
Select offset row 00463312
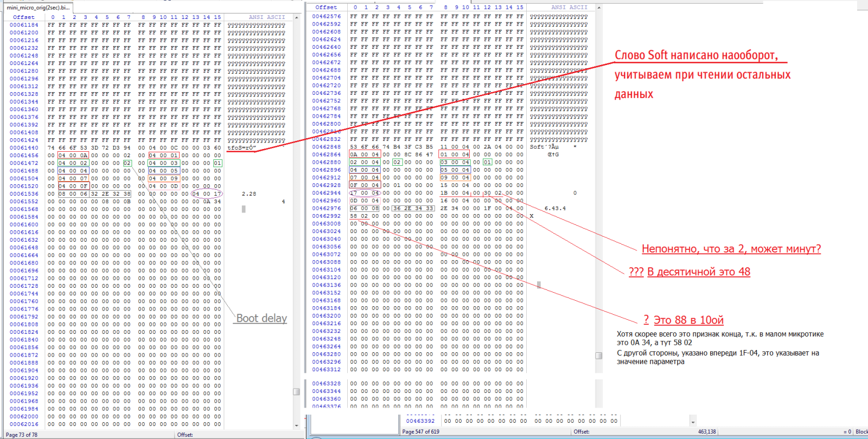tap(327, 370)
